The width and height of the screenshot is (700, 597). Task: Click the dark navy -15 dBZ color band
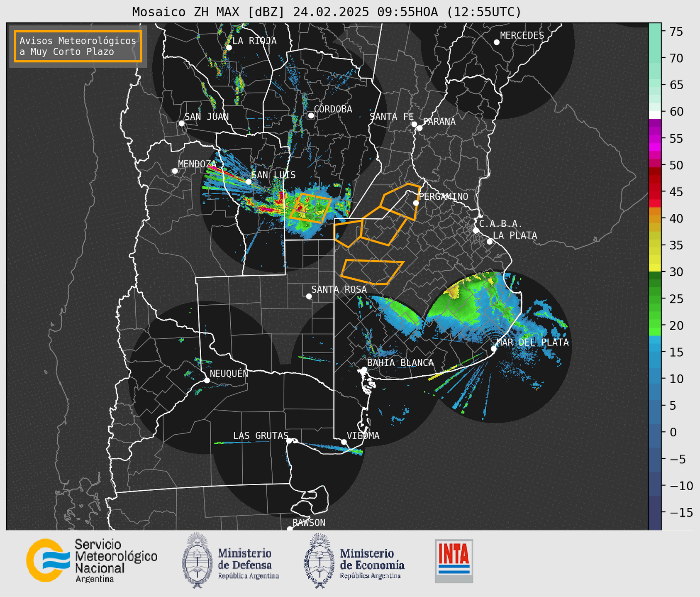pos(655,513)
